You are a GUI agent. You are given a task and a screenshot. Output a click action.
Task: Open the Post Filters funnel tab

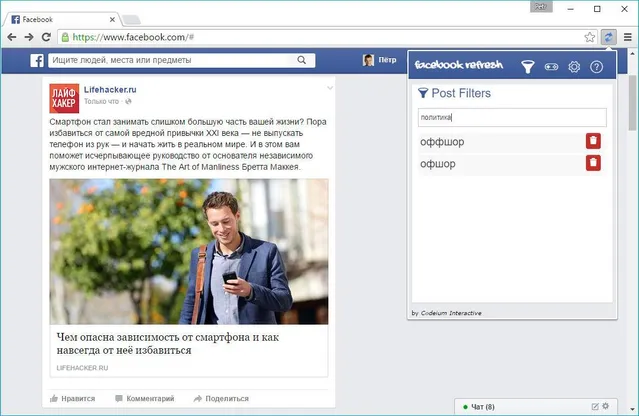point(528,67)
